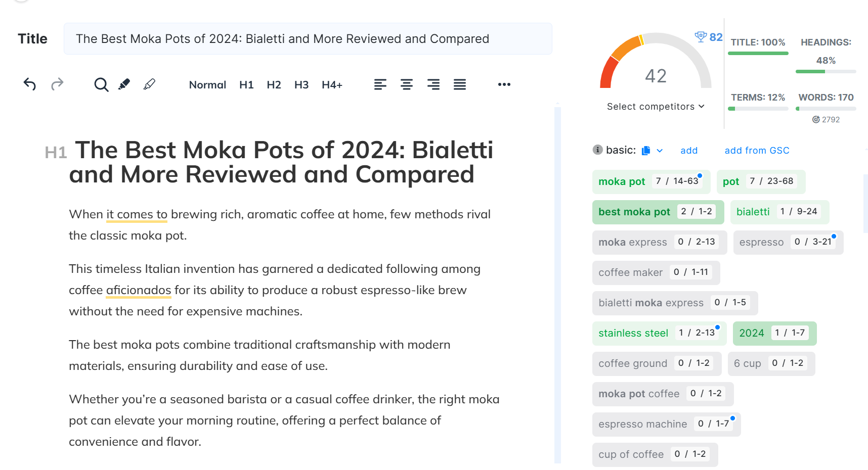
Task: Apply the H2 heading style
Action: pos(274,85)
